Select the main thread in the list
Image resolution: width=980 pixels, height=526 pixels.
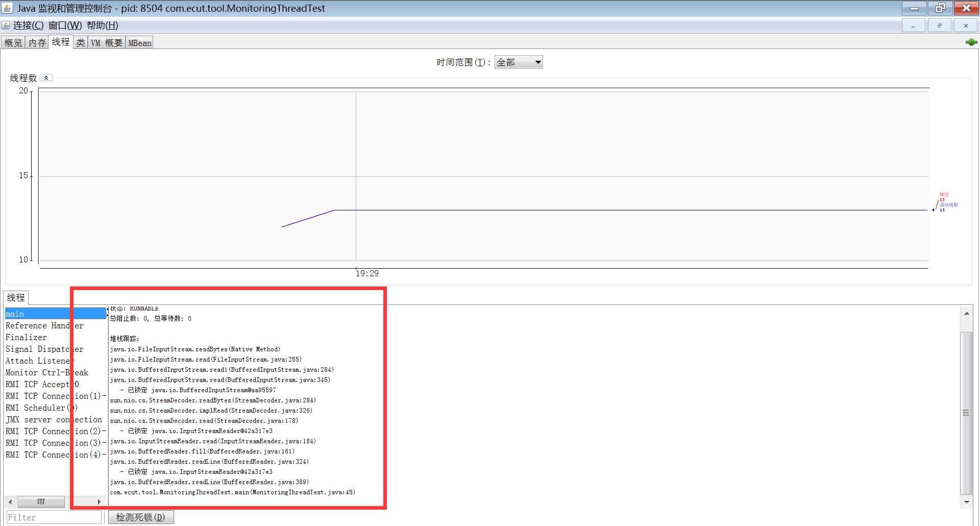tap(55, 314)
